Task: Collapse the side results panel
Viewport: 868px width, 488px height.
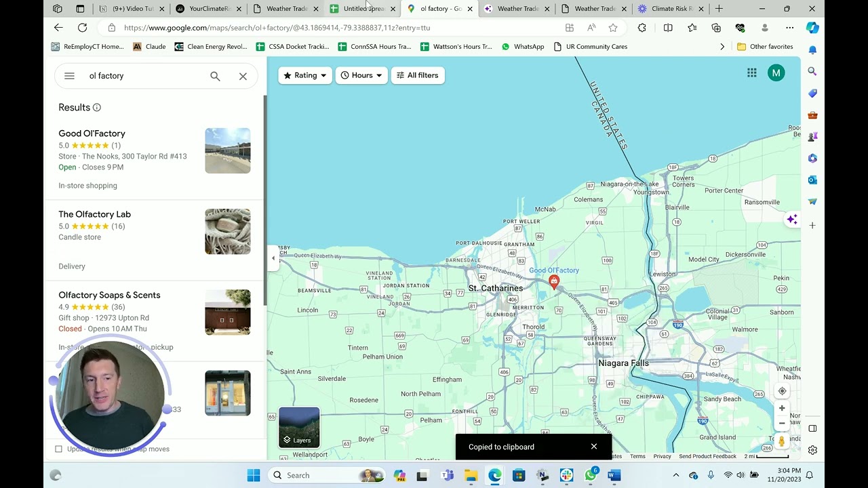Action: 273,258
